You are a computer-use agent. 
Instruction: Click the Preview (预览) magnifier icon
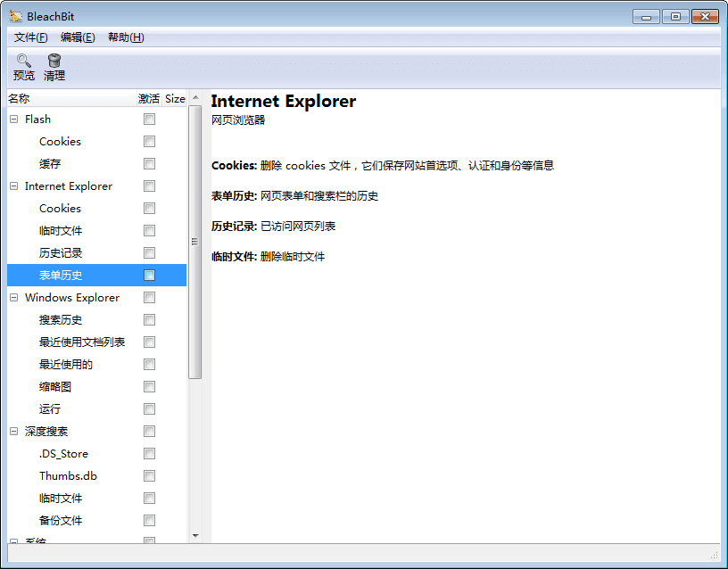24,61
